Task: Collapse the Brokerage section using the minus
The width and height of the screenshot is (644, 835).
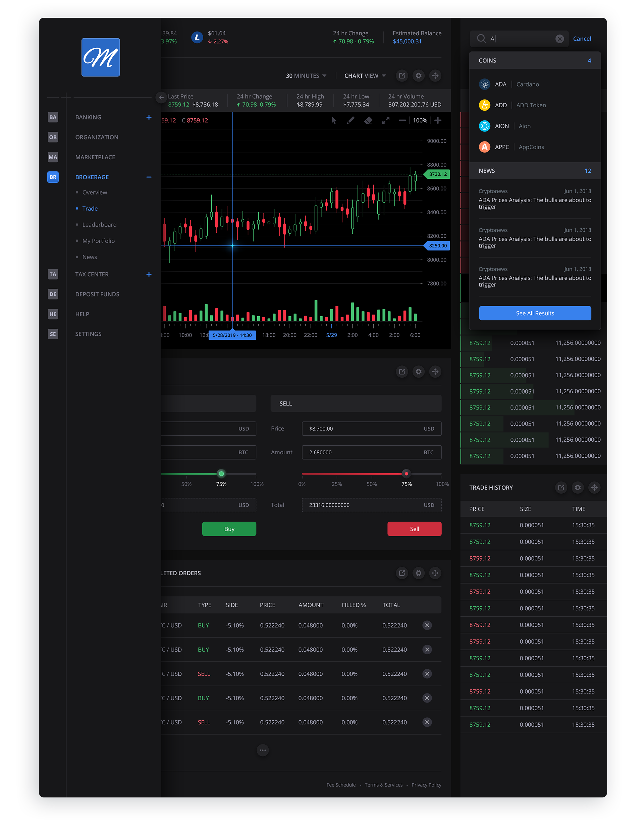Action: pos(149,177)
